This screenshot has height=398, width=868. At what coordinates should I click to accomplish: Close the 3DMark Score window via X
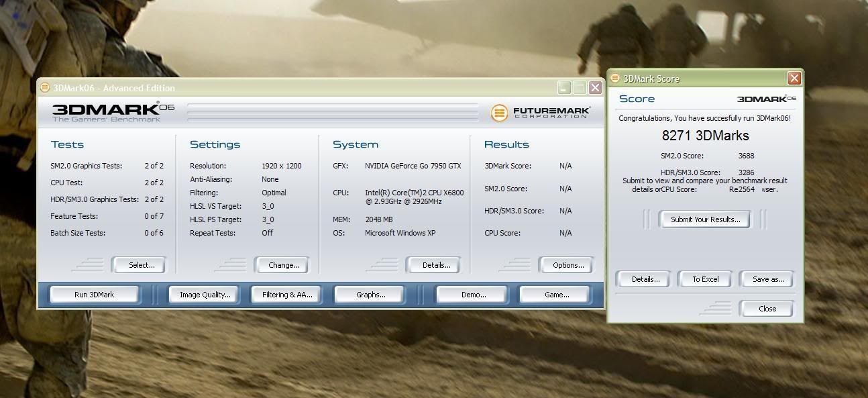pyautogui.click(x=794, y=79)
